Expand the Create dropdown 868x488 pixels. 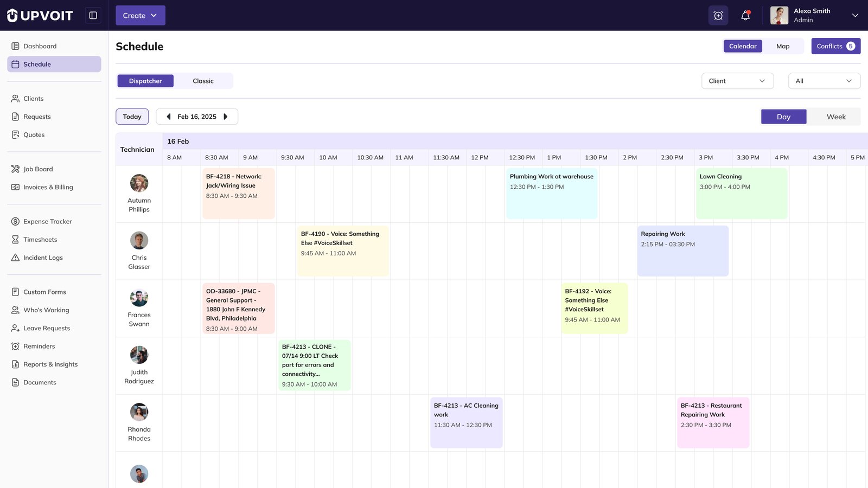140,16
